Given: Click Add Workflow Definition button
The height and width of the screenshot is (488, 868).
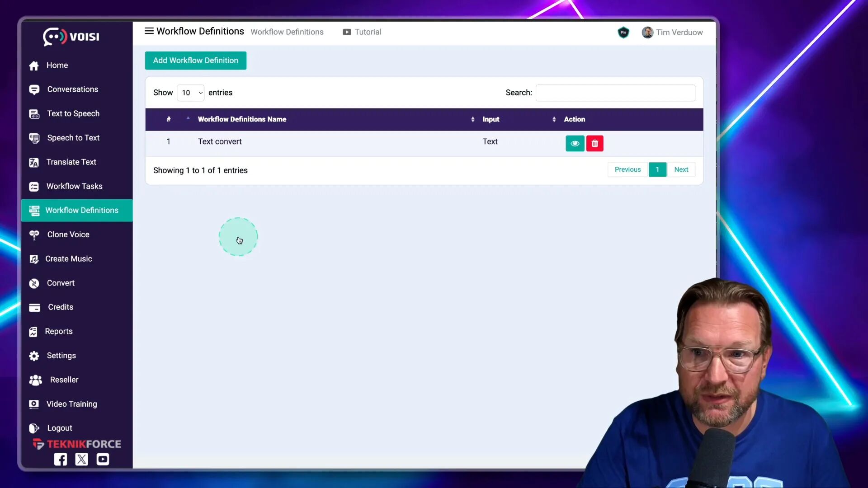Looking at the screenshot, I should coord(196,60).
